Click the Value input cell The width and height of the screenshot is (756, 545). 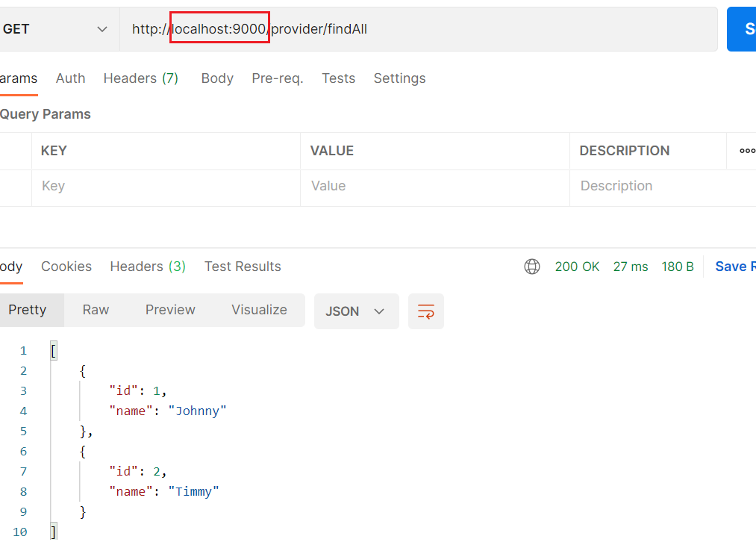[x=435, y=188]
